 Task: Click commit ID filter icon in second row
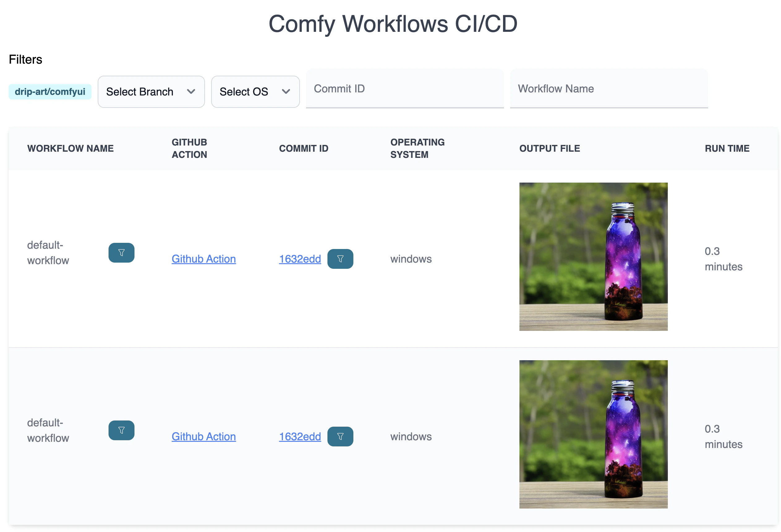[x=340, y=436]
